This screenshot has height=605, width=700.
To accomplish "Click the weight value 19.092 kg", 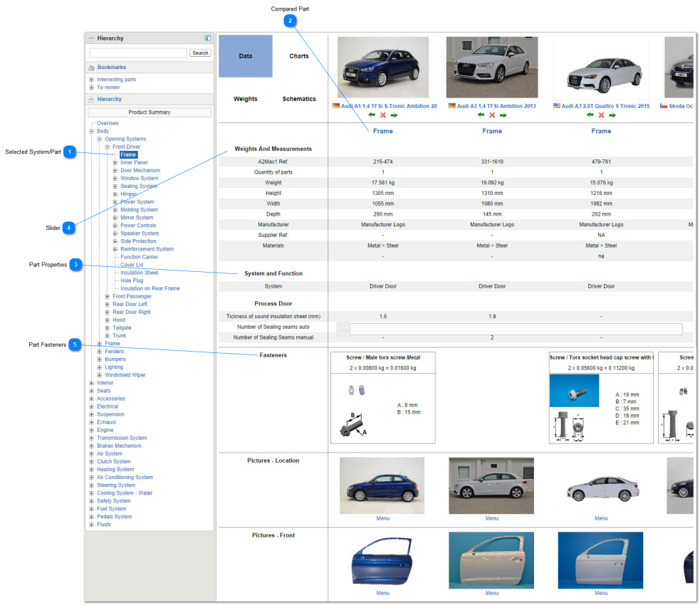I will pos(492,183).
